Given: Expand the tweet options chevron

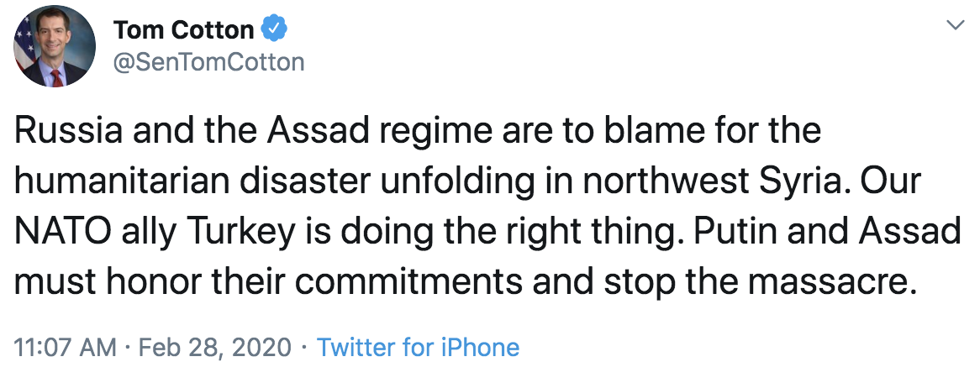Looking at the screenshot, I should point(954,26).
